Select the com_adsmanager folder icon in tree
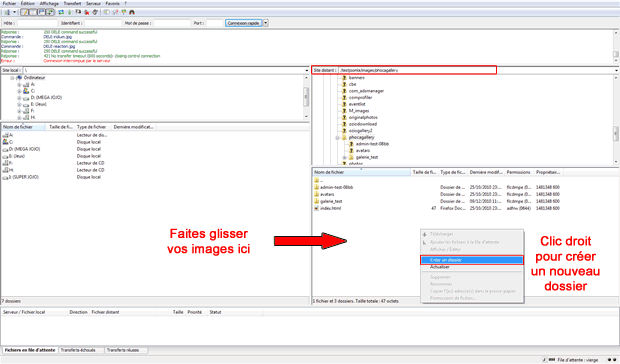620x364 pixels. tap(344, 91)
